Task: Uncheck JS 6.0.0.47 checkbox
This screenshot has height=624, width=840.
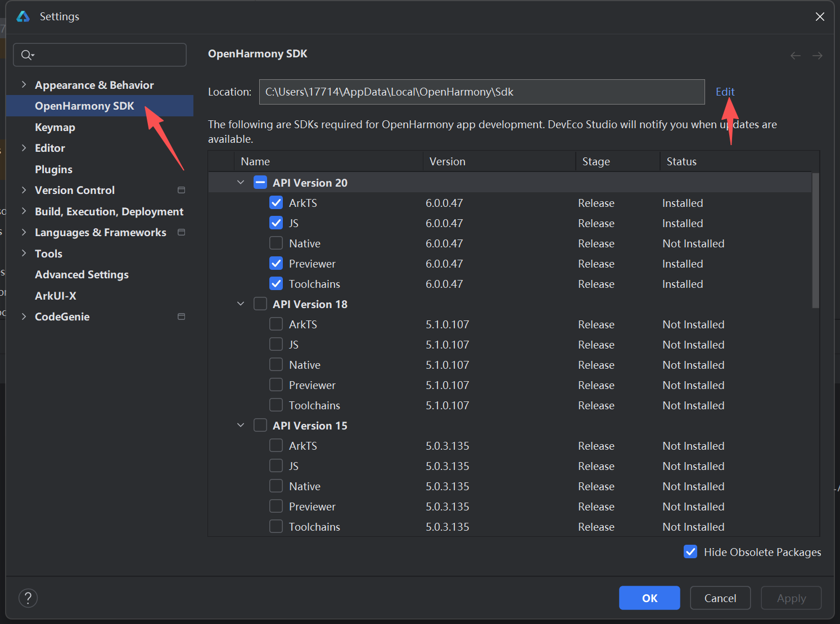Action: point(276,223)
